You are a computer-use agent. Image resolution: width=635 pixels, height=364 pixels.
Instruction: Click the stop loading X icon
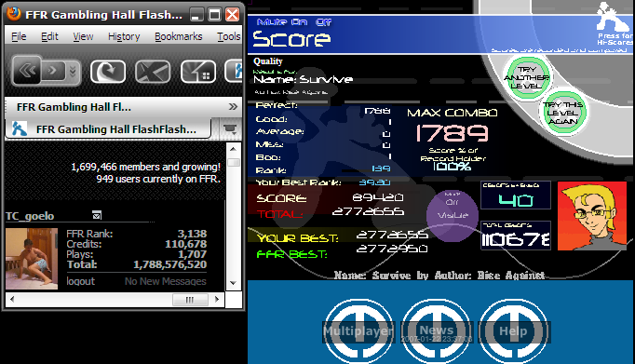(x=153, y=72)
